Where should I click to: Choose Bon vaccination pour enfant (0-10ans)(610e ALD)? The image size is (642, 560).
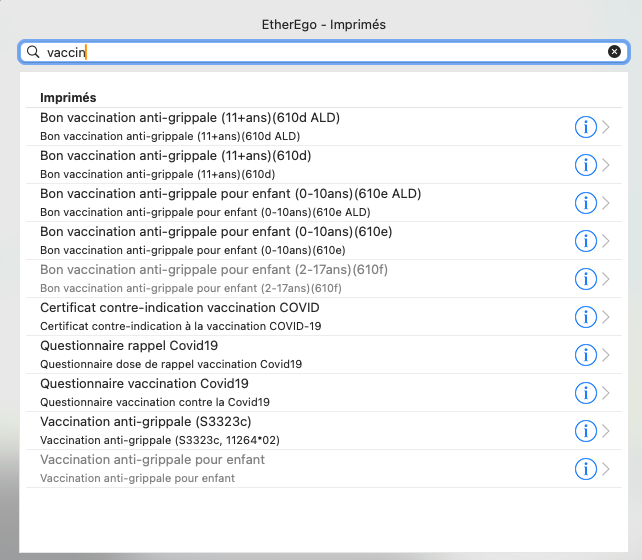coord(323,203)
